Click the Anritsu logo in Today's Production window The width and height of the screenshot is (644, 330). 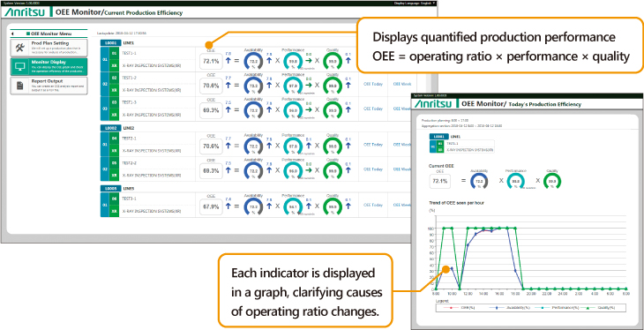[433, 104]
